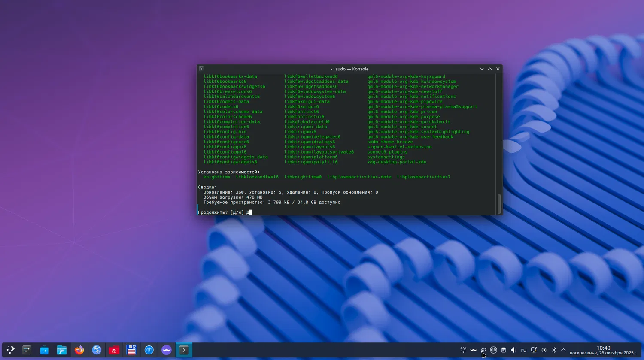
Task: Open System Settings from the taskbar
Action: [27, 350]
